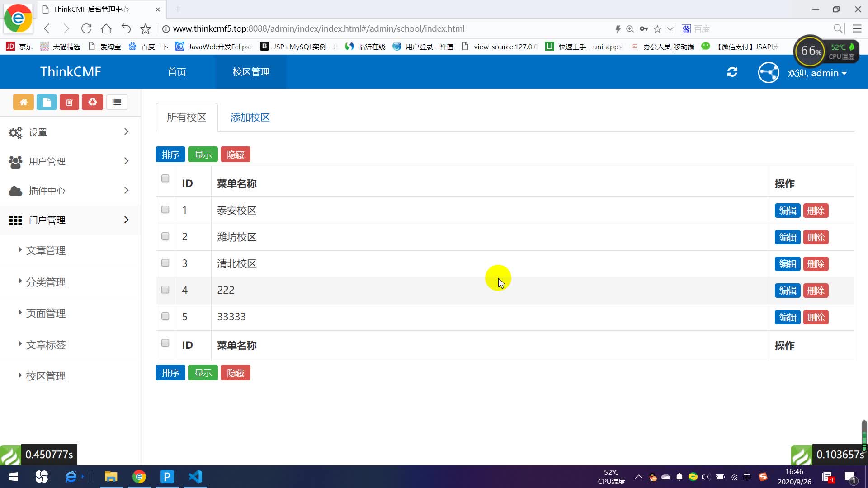
Task: Switch to the 添加校区 tab
Action: tap(250, 117)
